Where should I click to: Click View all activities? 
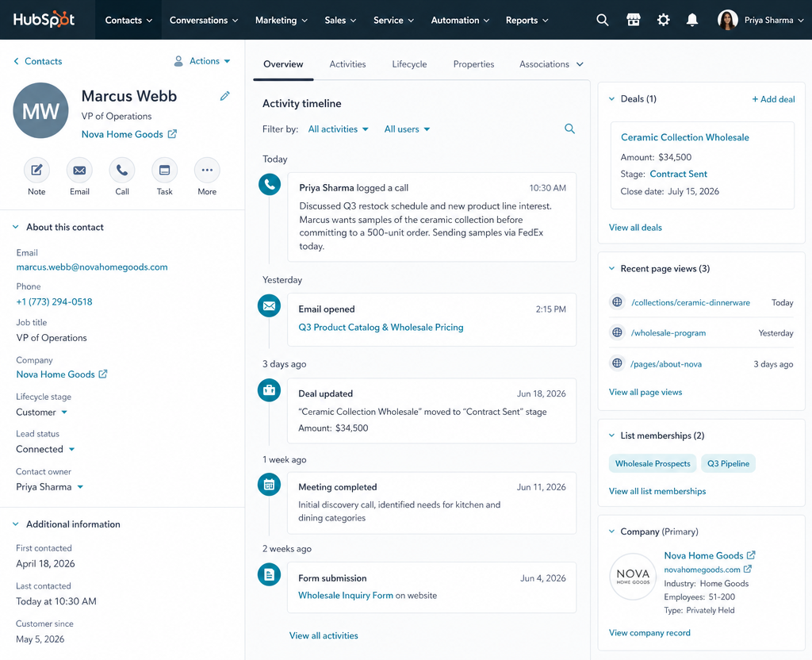point(324,635)
